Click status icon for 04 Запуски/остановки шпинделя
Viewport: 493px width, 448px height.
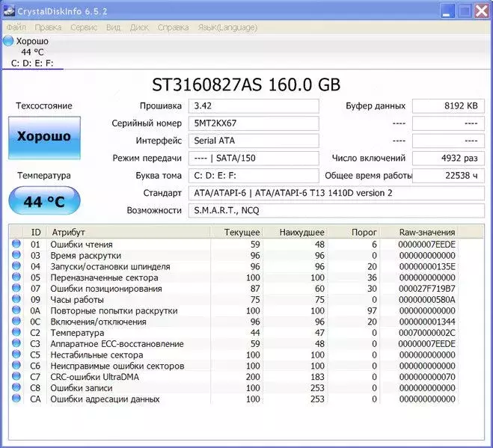click(x=16, y=266)
